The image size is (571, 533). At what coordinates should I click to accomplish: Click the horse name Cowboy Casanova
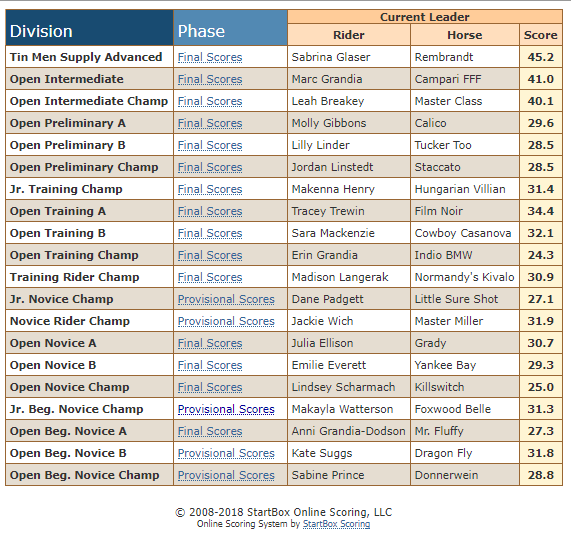tap(463, 233)
